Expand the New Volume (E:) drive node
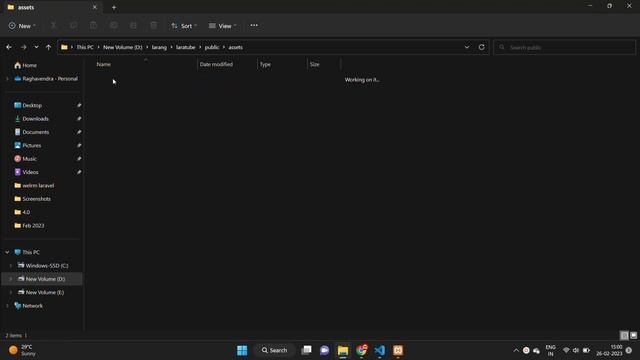This screenshot has width=640, height=360. pyautogui.click(x=11, y=292)
